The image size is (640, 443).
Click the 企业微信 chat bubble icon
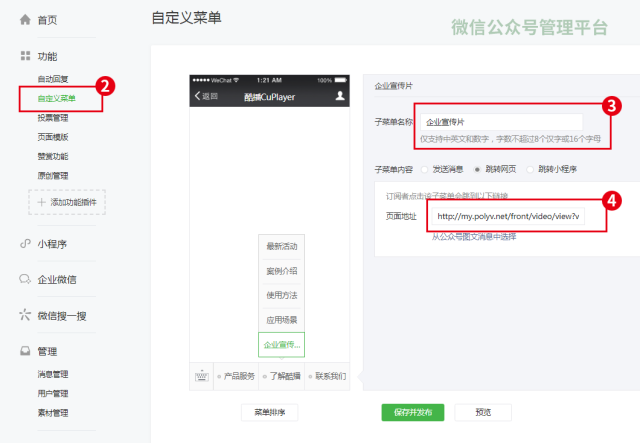pyautogui.click(x=25, y=279)
